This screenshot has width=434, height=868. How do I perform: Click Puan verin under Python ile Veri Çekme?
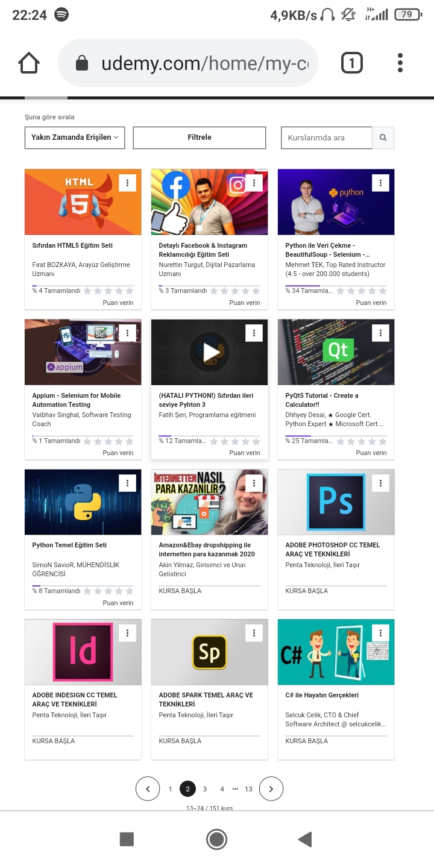coord(371,303)
